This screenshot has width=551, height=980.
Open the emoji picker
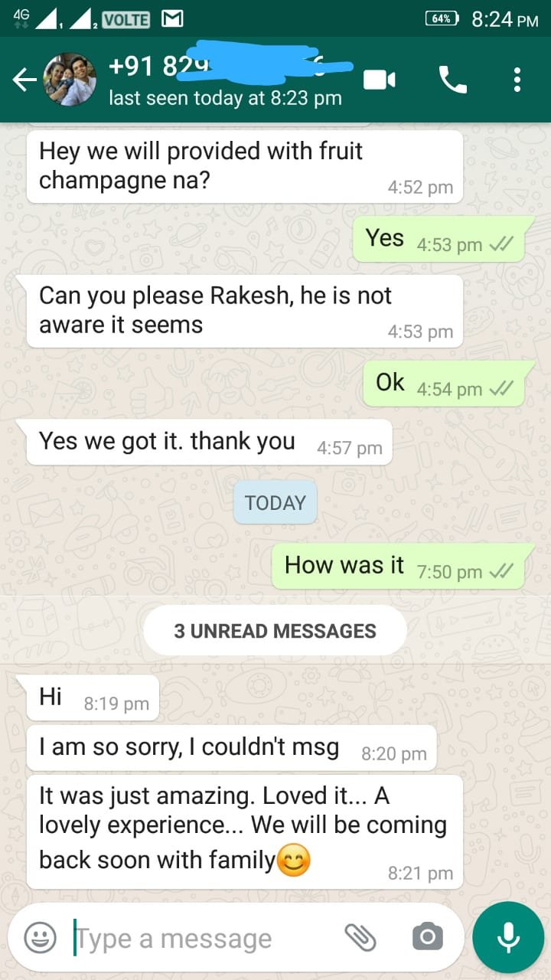(40, 937)
